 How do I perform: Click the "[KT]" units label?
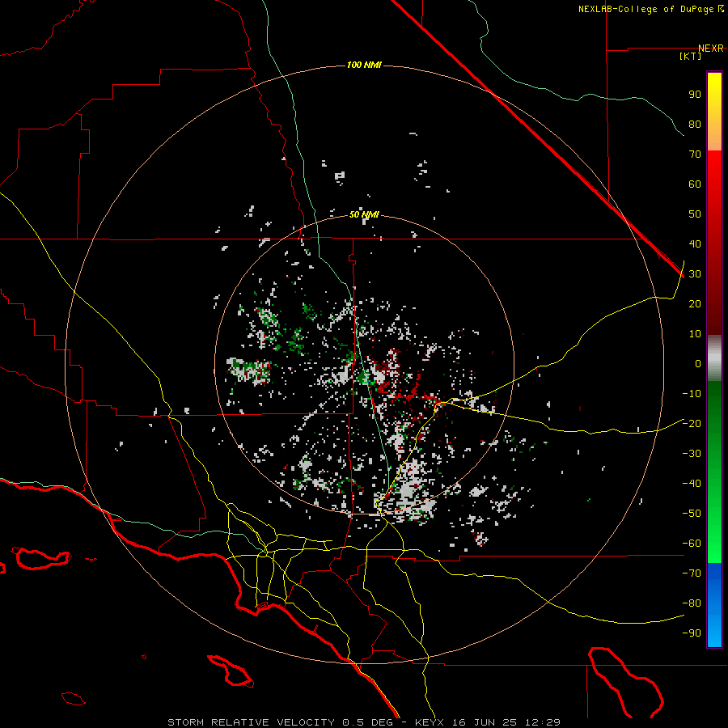[691, 56]
